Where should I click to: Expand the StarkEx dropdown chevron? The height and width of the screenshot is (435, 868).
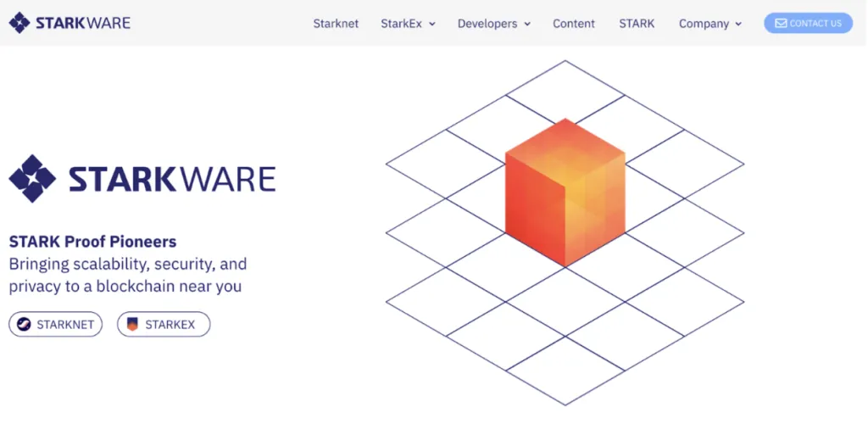tap(432, 25)
